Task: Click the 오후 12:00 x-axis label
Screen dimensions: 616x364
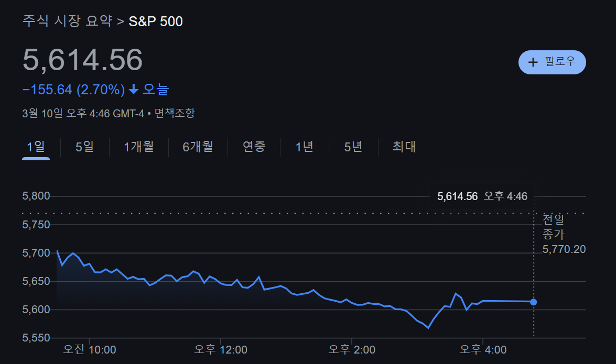Action: [221, 349]
